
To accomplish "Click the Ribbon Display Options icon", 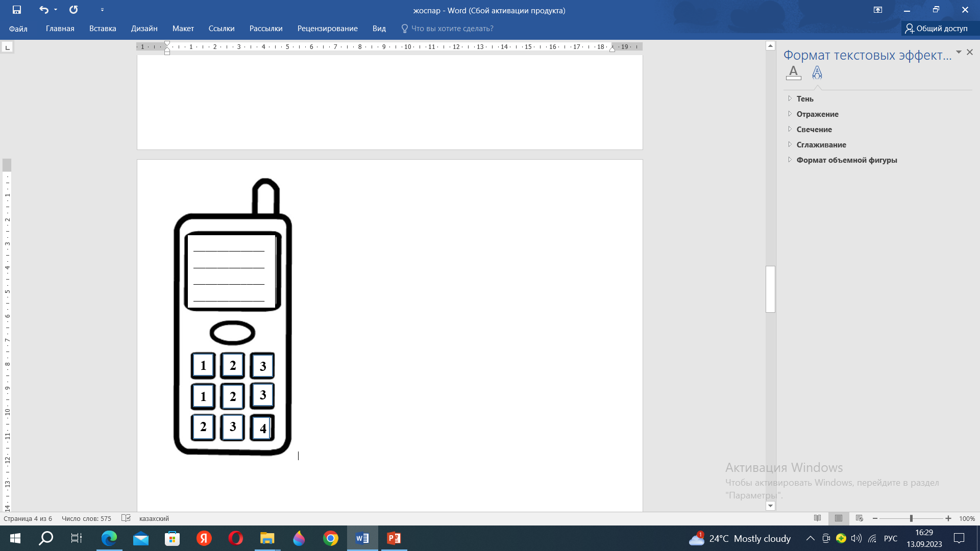I will (x=878, y=10).
